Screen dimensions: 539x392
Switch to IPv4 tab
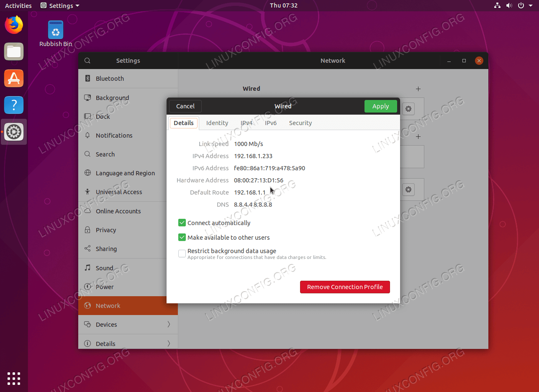[246, 123]
